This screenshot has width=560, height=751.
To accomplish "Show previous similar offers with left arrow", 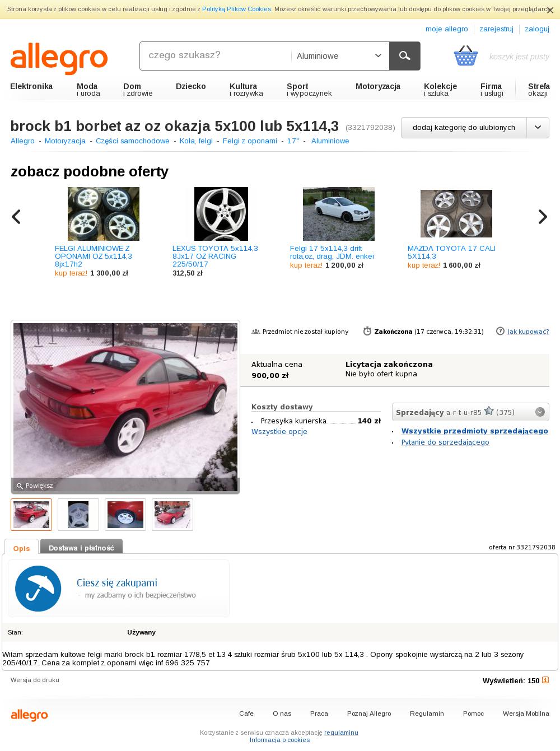I will click(x=16, y=217).
